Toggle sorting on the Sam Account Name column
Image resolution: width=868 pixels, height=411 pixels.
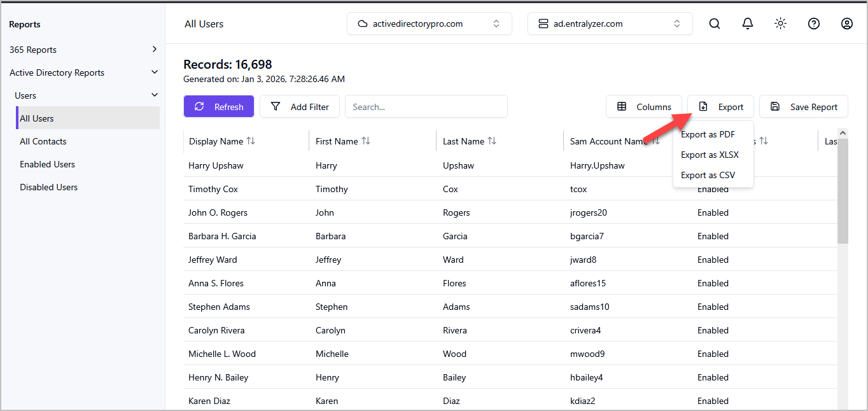(x=657, y=141)
